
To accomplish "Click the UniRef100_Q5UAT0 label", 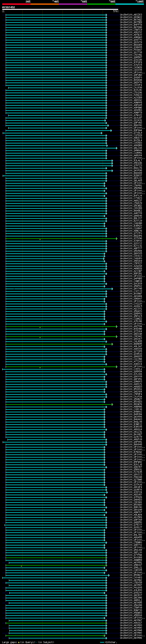I will coord(131,311).
